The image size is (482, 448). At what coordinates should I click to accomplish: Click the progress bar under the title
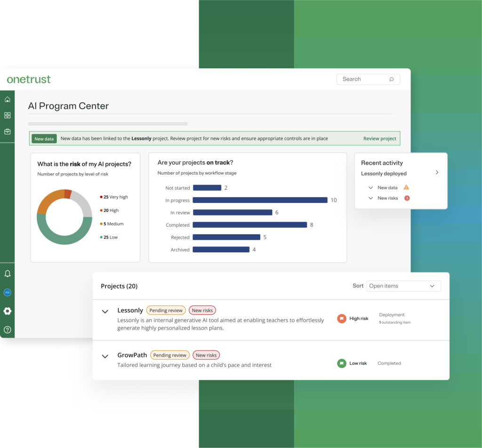(108, 124)
